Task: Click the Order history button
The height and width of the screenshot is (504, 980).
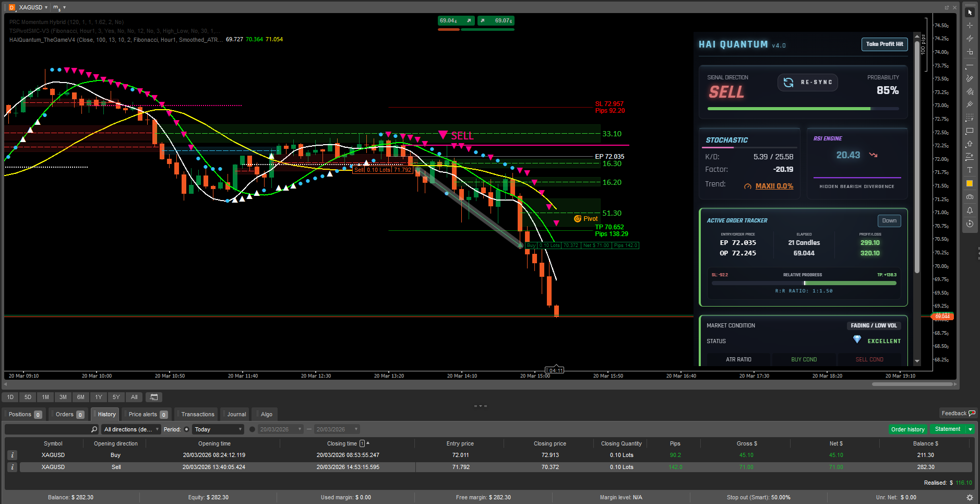Action: (907, 429)
